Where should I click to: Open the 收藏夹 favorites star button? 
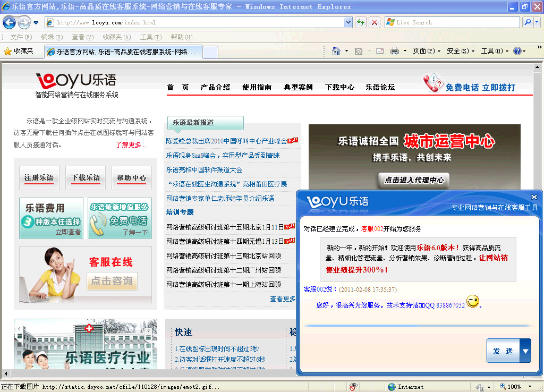click(19, 52)
